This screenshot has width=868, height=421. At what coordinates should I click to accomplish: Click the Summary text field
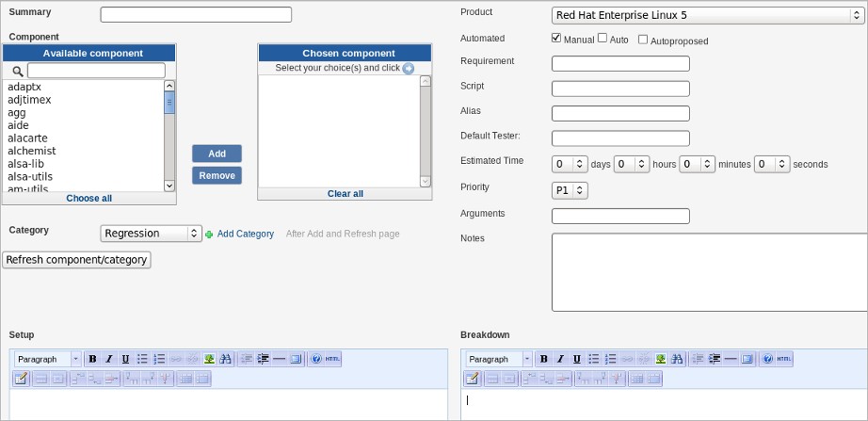coord(196,15)
